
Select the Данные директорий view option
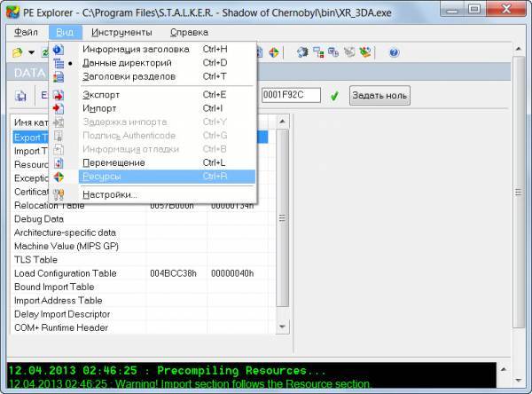coord(153,63)
